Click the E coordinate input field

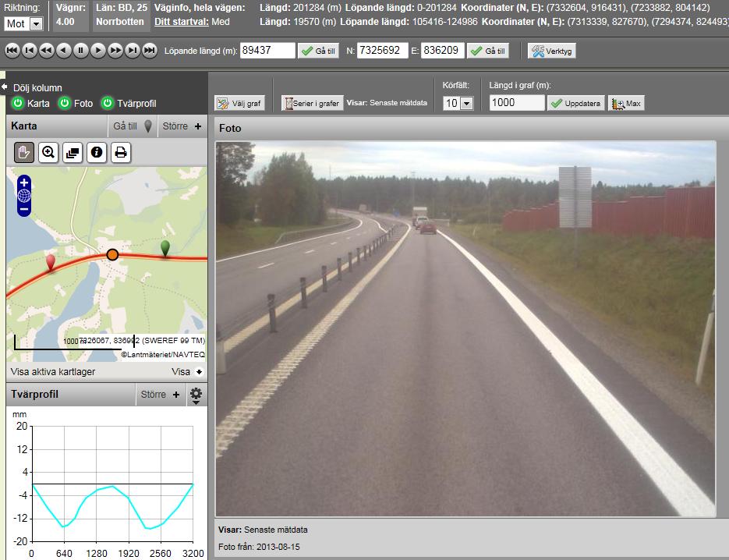[x=443, y=50]
